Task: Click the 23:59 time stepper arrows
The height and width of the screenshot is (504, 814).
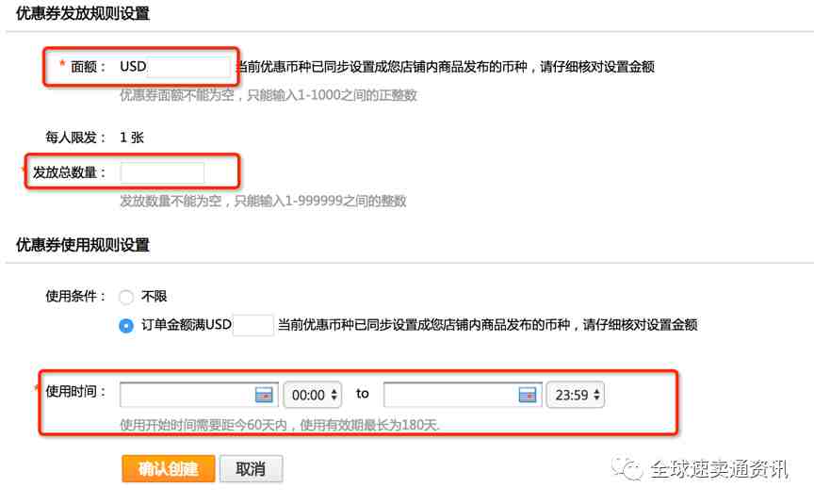Action: tap(596, 395)
